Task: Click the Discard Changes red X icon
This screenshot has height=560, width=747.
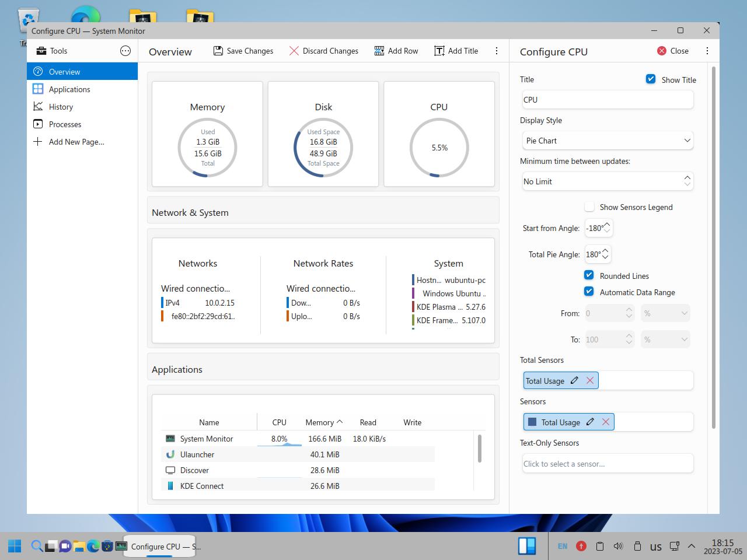Action: [294, 51]
